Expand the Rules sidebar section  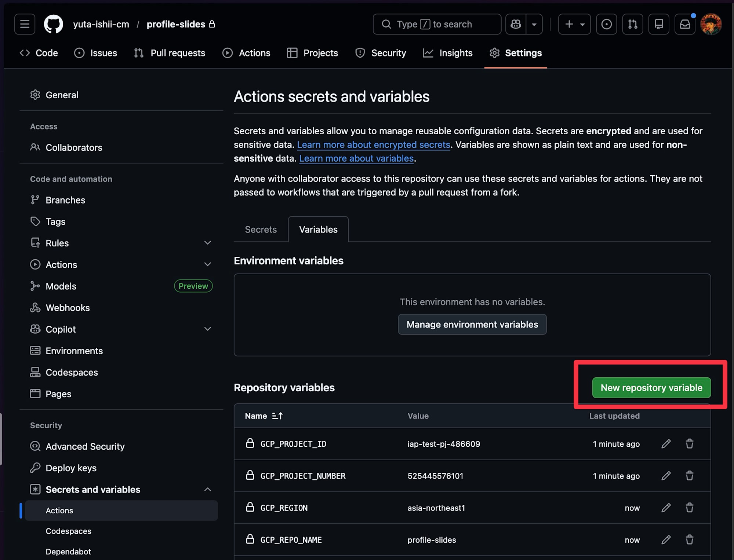(x=207, y=243)
